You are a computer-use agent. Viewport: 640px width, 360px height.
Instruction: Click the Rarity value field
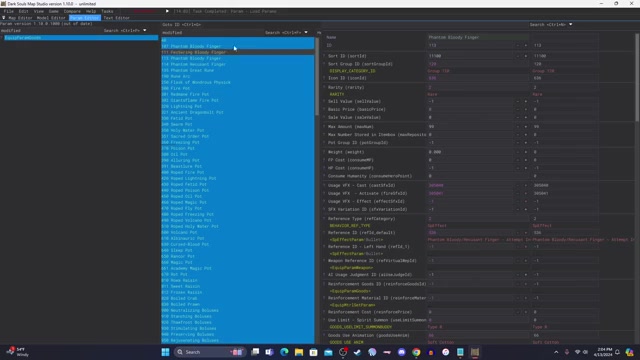pyautogui.click(x=478, y=87)
